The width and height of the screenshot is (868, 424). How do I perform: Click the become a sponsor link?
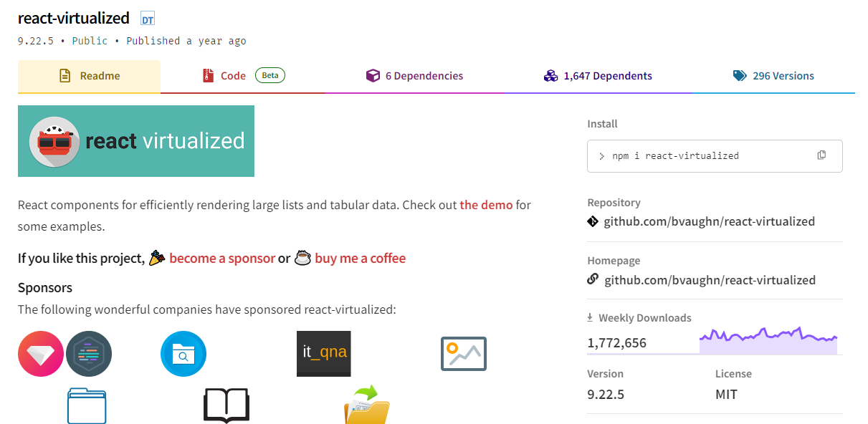tap(222, 259)
